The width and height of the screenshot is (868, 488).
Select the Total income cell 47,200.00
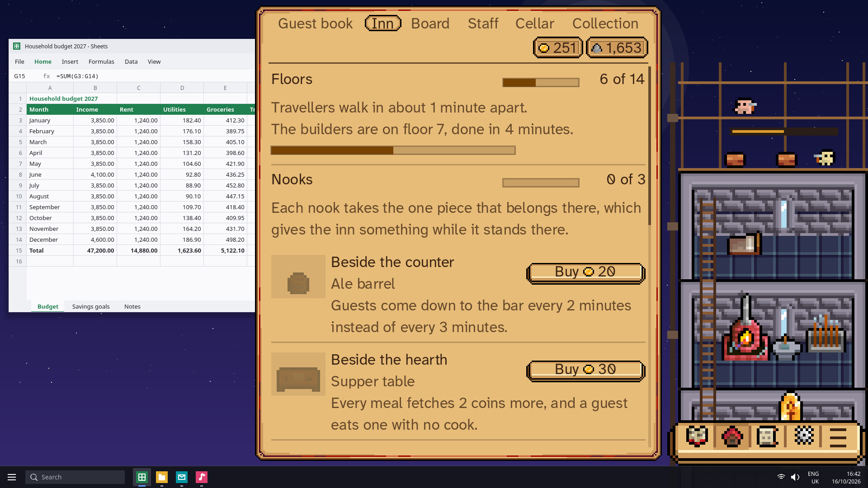click(95, 250)
